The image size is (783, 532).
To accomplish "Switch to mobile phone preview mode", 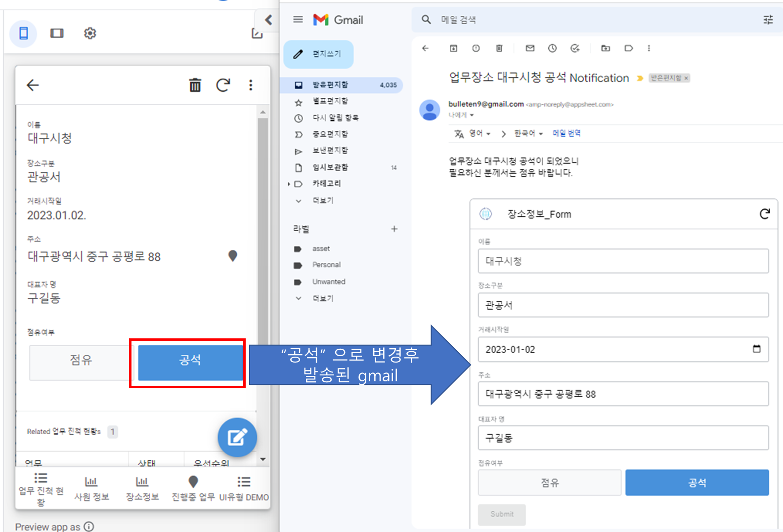I will (23, 33).
